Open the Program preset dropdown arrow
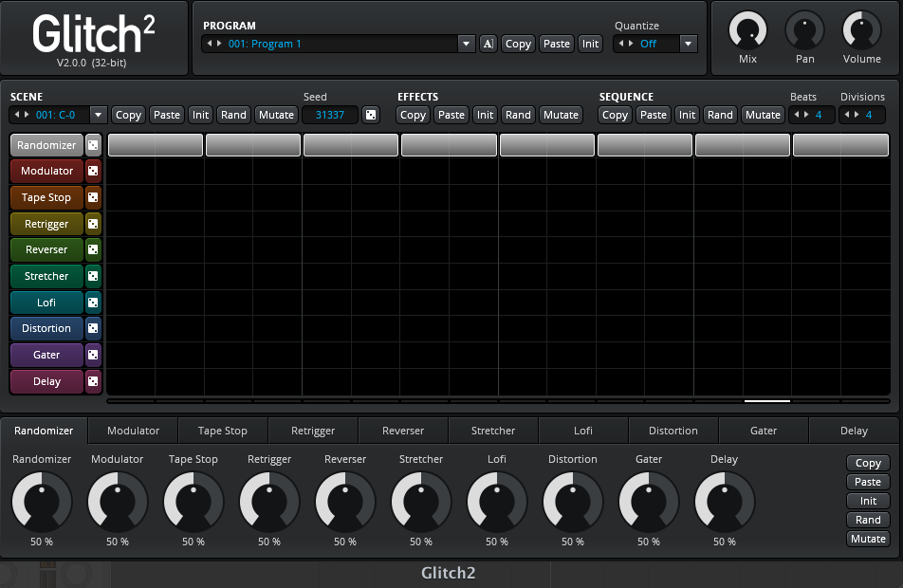903x588 pixels. point(466,44)
